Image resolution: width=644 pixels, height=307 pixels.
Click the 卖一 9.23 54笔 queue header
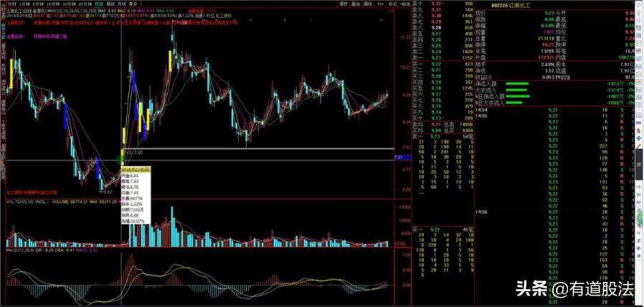(x=442, y=136)
